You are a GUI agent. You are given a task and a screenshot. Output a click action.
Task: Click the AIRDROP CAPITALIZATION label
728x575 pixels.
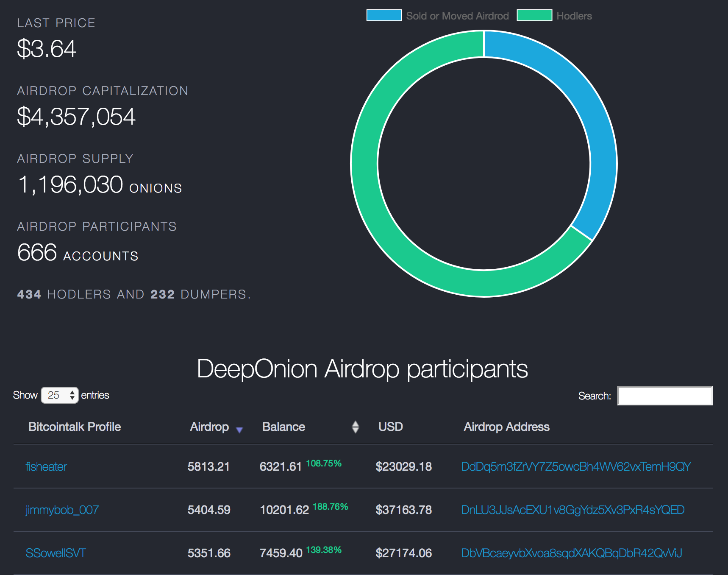[103, 91]
